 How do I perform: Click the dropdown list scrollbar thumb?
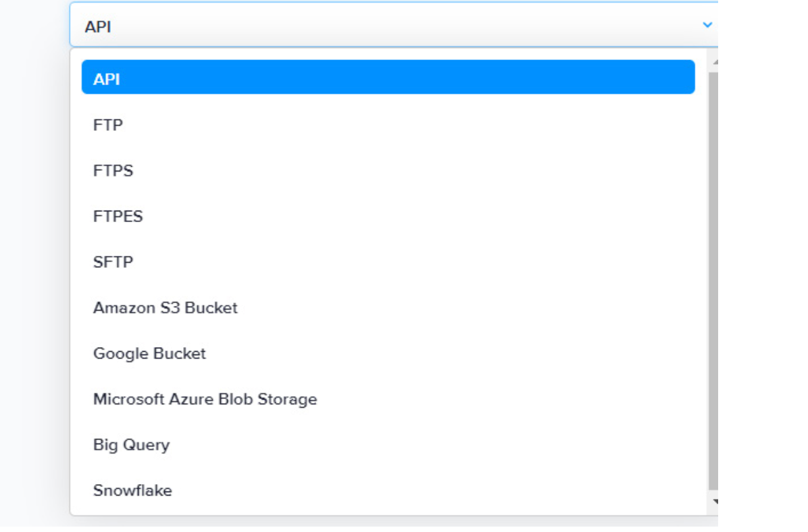pyautogui.click(x=713, y=270)
